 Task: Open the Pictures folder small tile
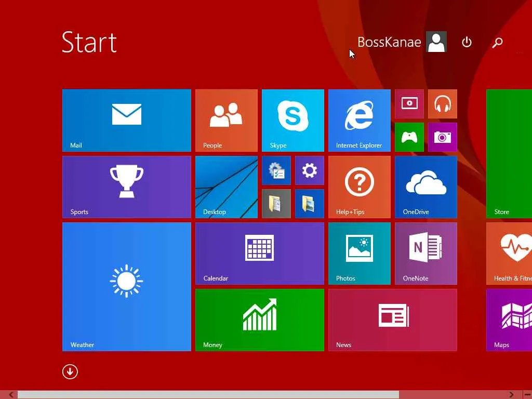pyautogui.click(x=310, y=204)
